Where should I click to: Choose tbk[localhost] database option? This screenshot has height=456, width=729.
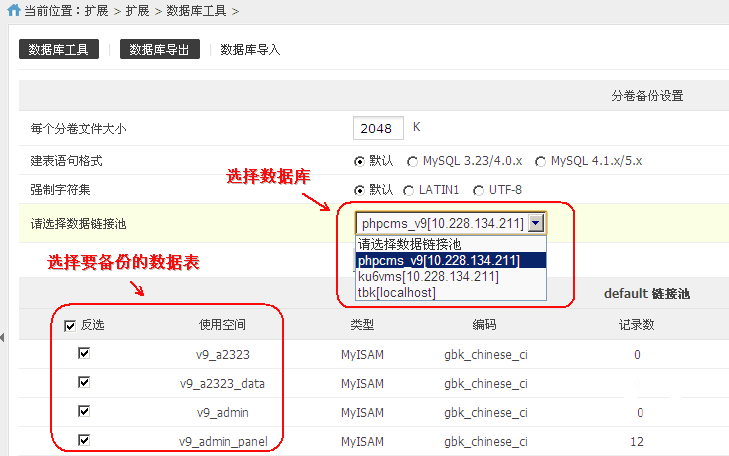(x=397, y=292)
